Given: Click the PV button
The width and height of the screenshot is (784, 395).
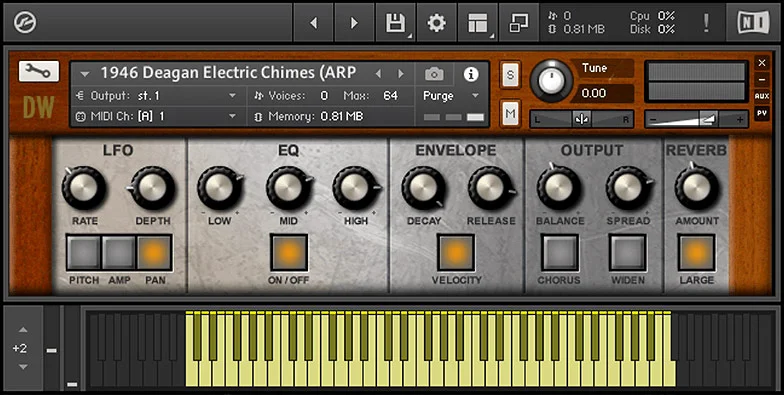Looking at the screenshot, I should [762, 114].
